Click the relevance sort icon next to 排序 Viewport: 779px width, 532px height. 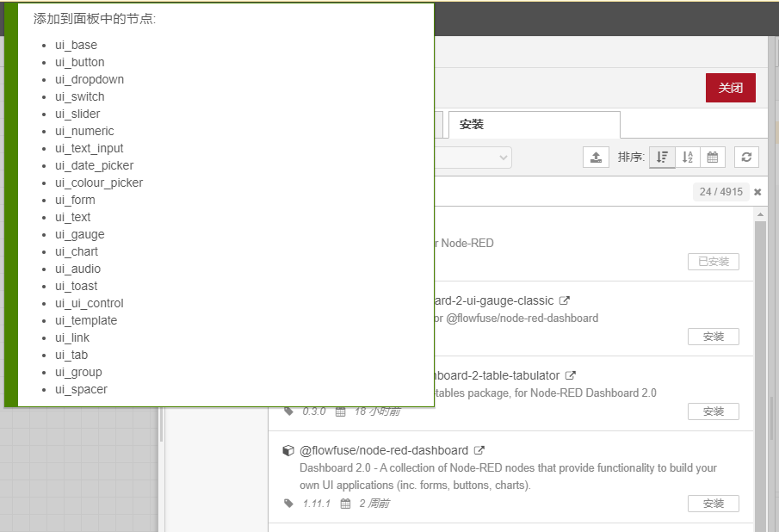[662, 157]
